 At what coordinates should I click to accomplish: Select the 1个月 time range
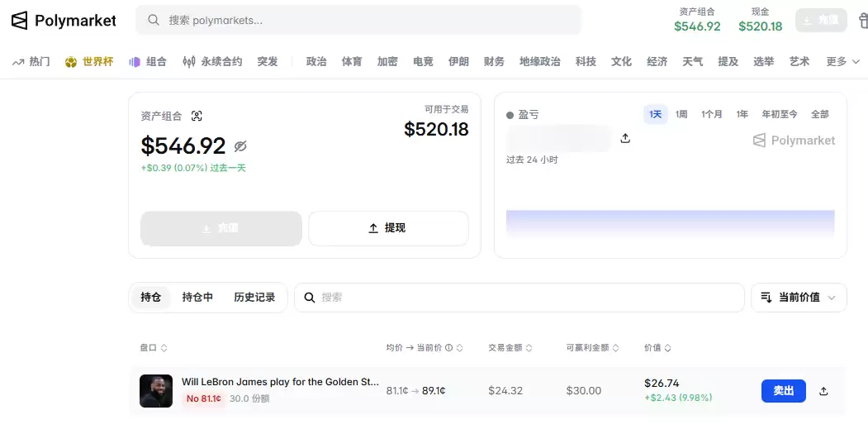pyautogui.click(x=711, y=114)
